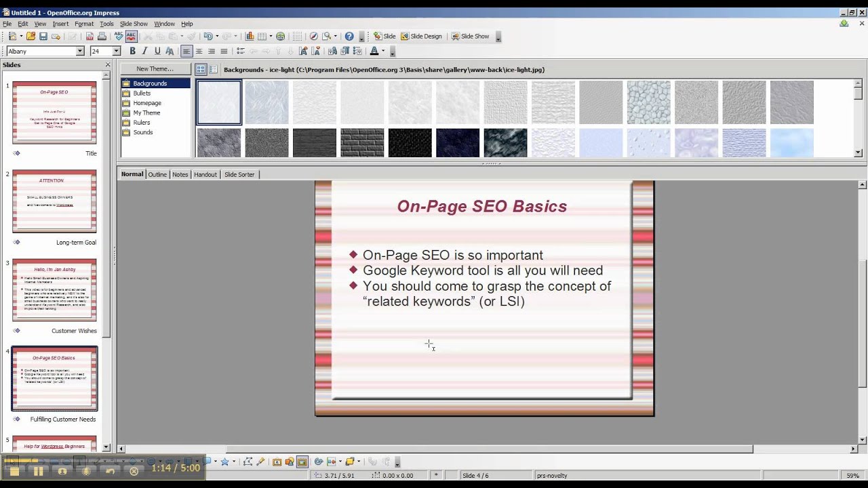Toggle Edit Points tool
This screenshot has height=488, width=868.
[x=248, y=462]
